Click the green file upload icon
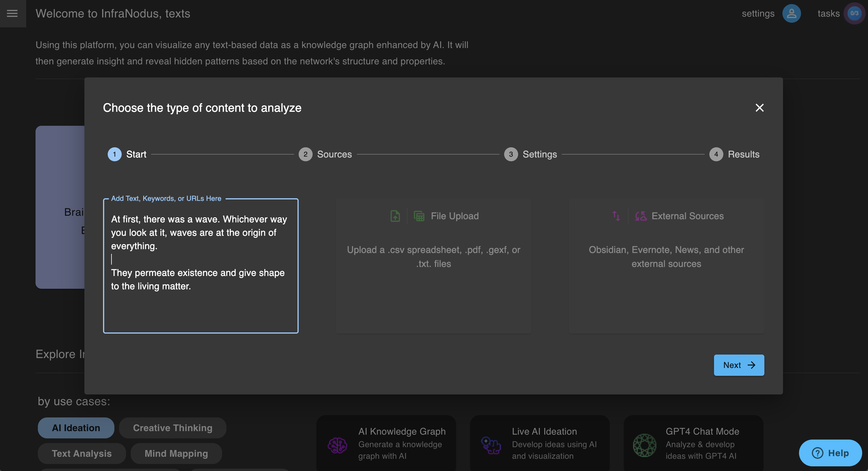This screenshot has height=471, width=868. (x=395, y=216)
